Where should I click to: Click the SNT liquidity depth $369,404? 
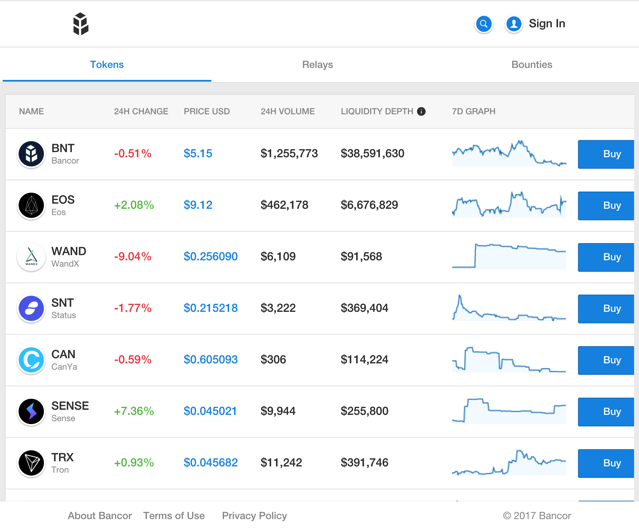point(364,308)
